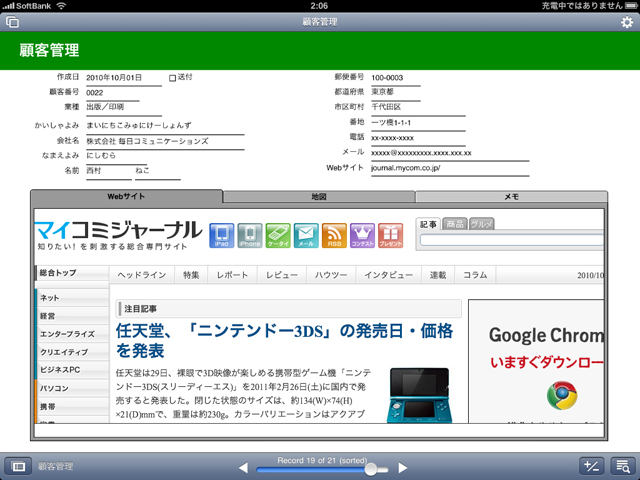Tap the メール address field
640x480 pixels.
click(450, 153)
